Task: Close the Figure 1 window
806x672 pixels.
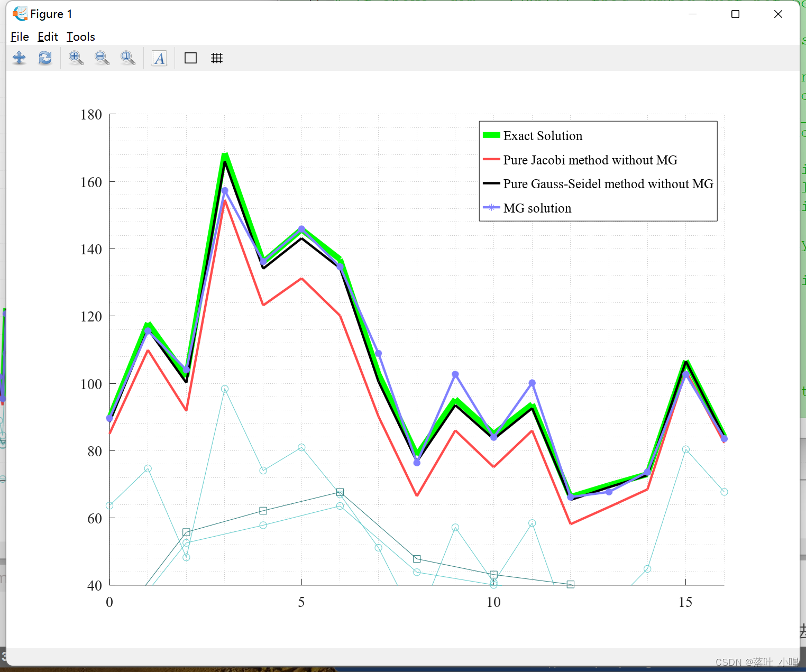Action: (x=778, y=14)
